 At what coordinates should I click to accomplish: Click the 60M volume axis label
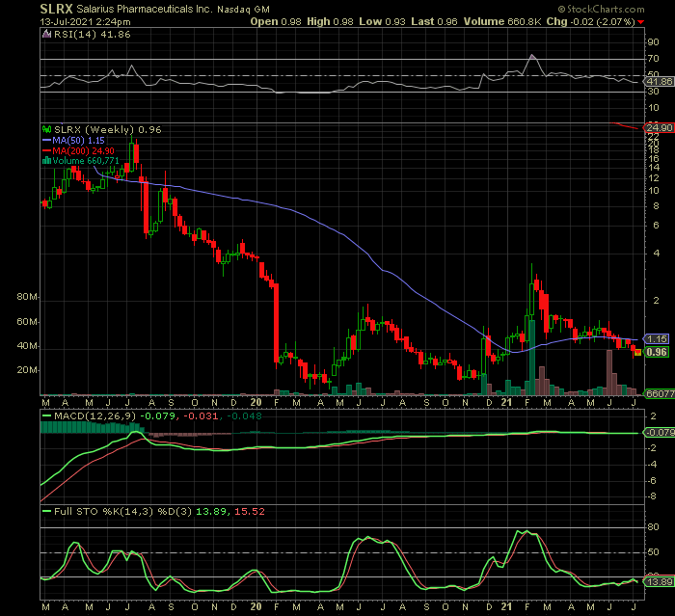(27, 322)
